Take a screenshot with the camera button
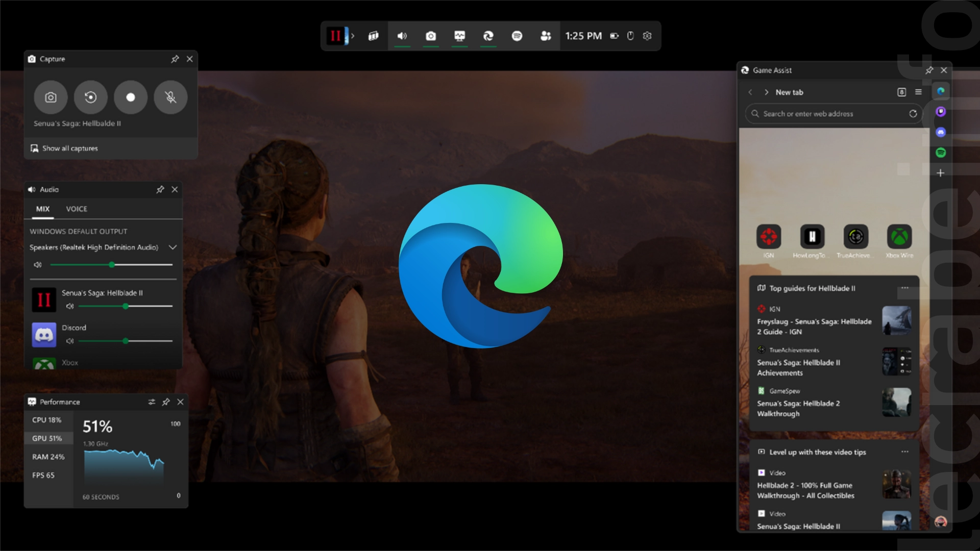Screen dimensions: 980x551 click(51, 97)
